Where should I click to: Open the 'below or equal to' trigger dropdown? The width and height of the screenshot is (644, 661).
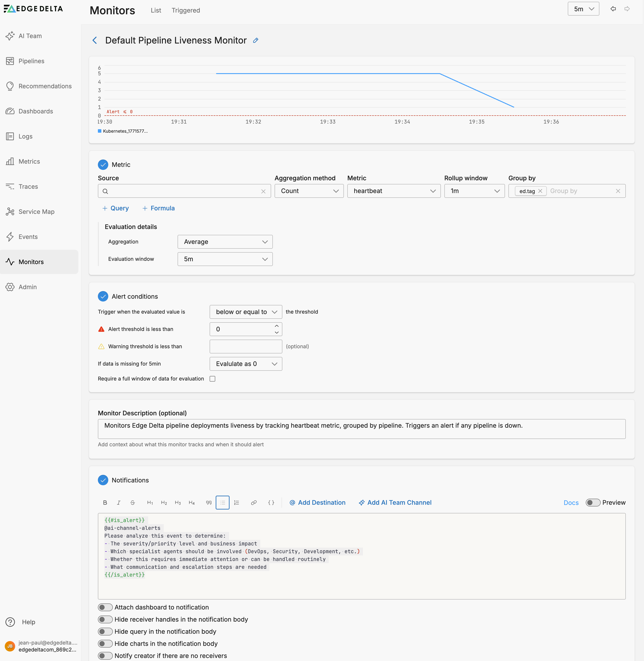[246, 312]
